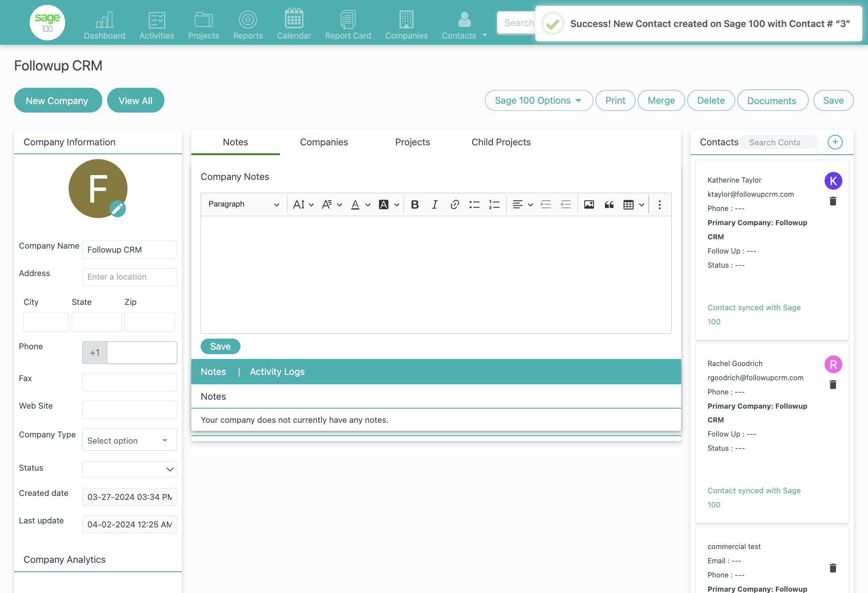Open the Calendar page
The image size is (868, 593).
294,25
